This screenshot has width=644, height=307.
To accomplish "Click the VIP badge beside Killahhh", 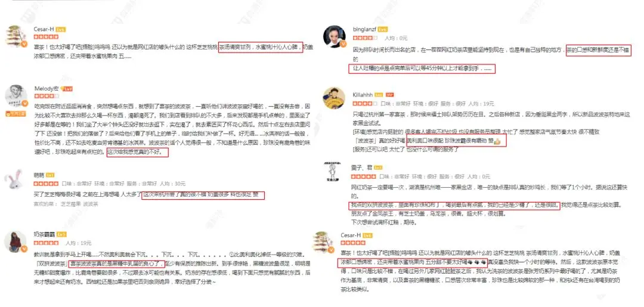I will tap(390, 95).
